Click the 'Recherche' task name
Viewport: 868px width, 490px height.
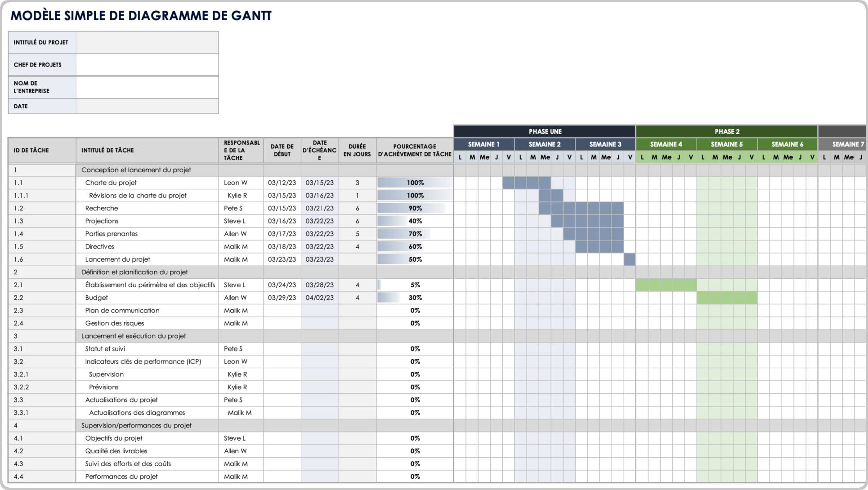click(x=102, y=208)
